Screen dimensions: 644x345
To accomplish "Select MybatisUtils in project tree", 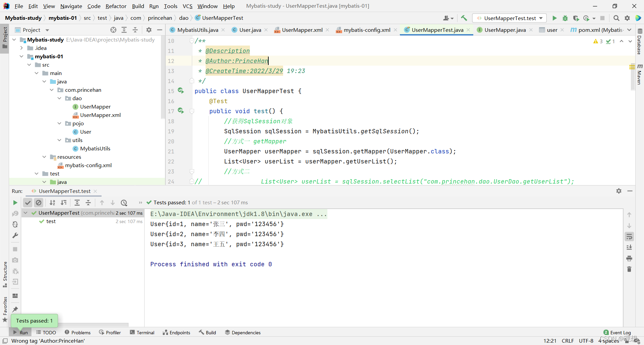I will (95, 148).
